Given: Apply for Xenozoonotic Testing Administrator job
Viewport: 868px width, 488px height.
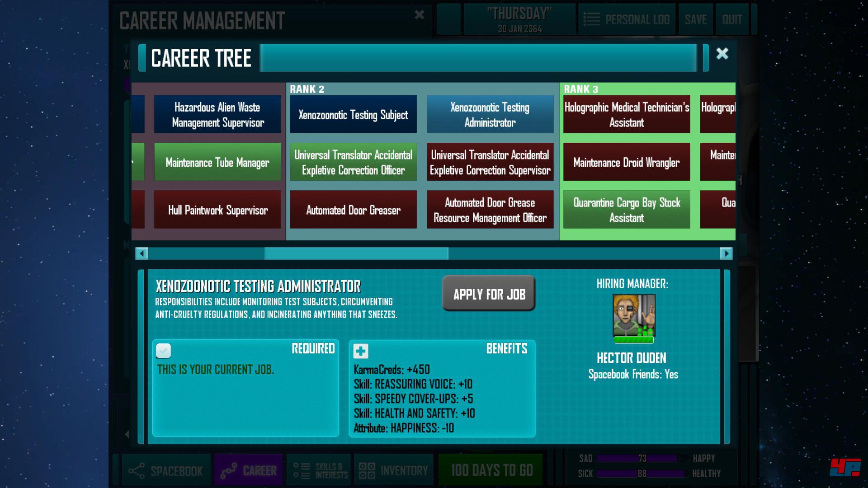Looking at the screenshot, I should (x=489, y=293).
